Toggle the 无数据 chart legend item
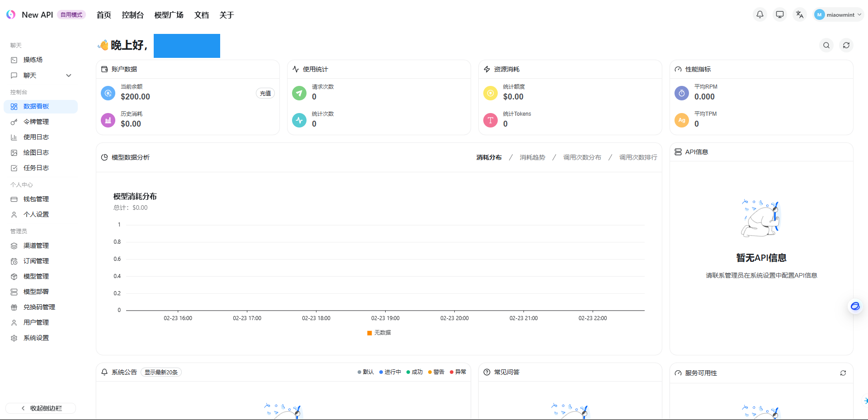868x420 pixels. [x=382, y=333]
